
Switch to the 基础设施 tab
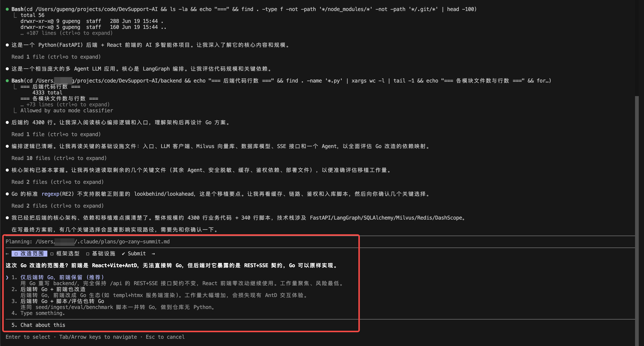coord(100,253)
